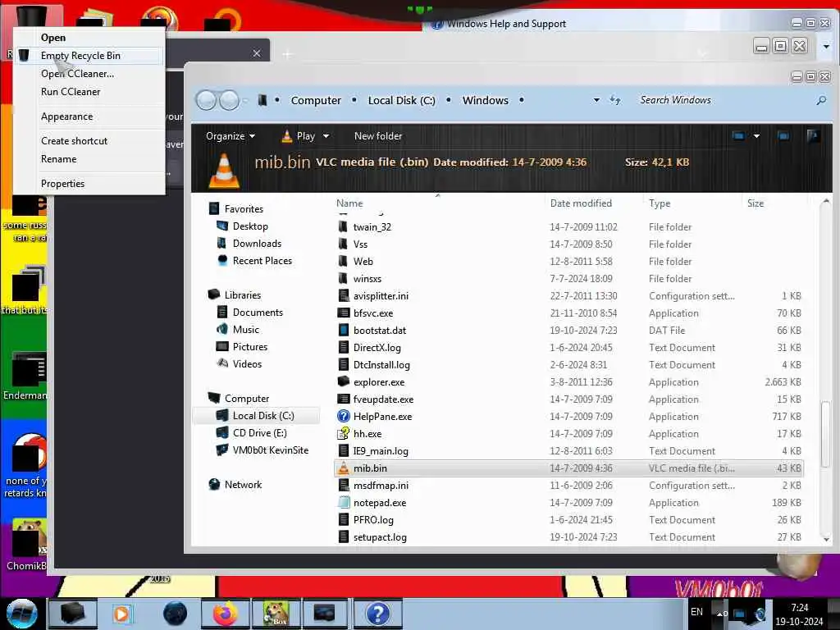The width and height of the screenshot is (840, 630).
Task: Select the explorer.exe file icon
Action: [344, 382]
